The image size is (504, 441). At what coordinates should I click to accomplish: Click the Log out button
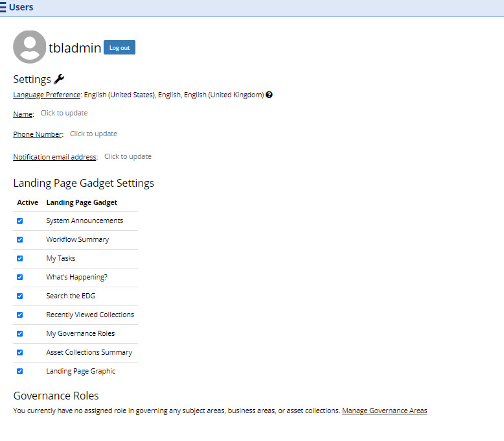click(x=119, y=48)
